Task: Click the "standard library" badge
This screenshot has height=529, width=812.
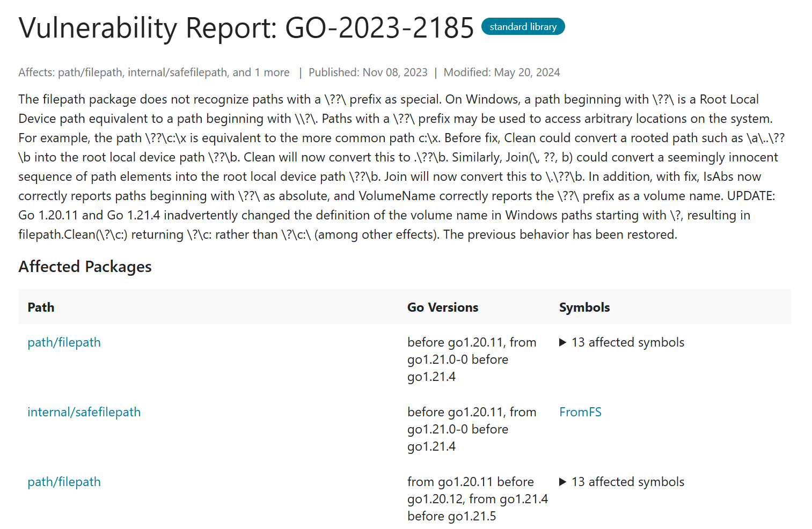Action: [523, 27]
